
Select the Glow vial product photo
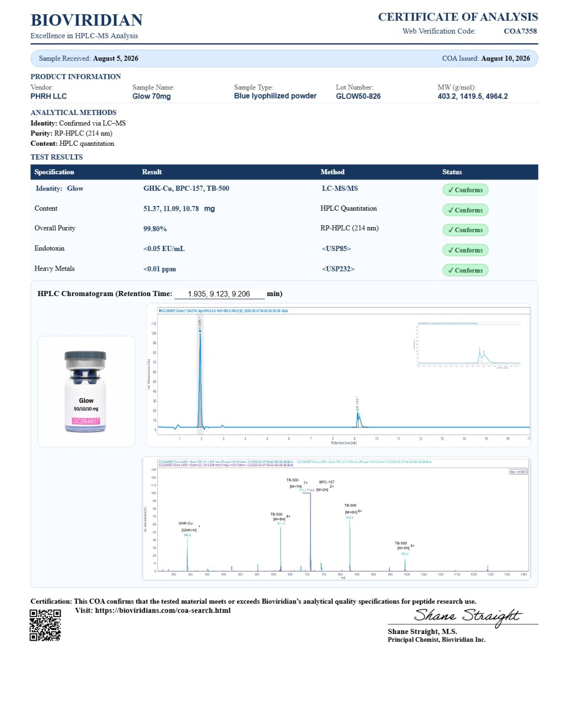click(x=86, y=392)
